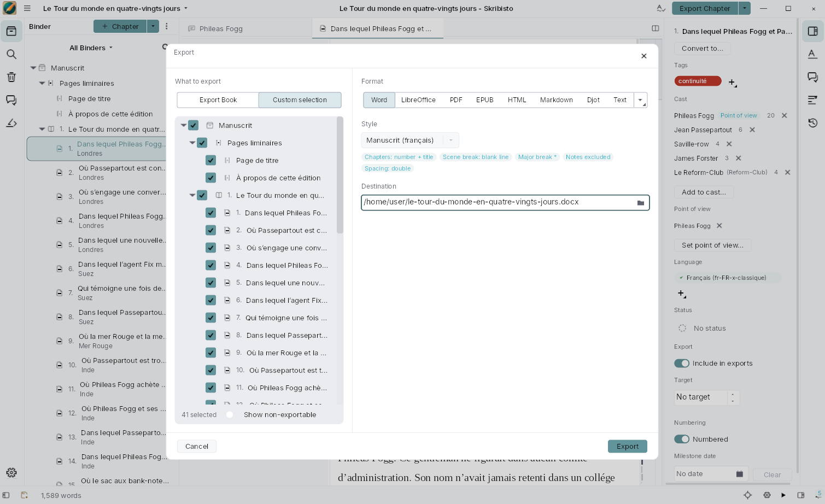The image size is (825, 504).
Task: Close the Export dialog
Action: 644,56
